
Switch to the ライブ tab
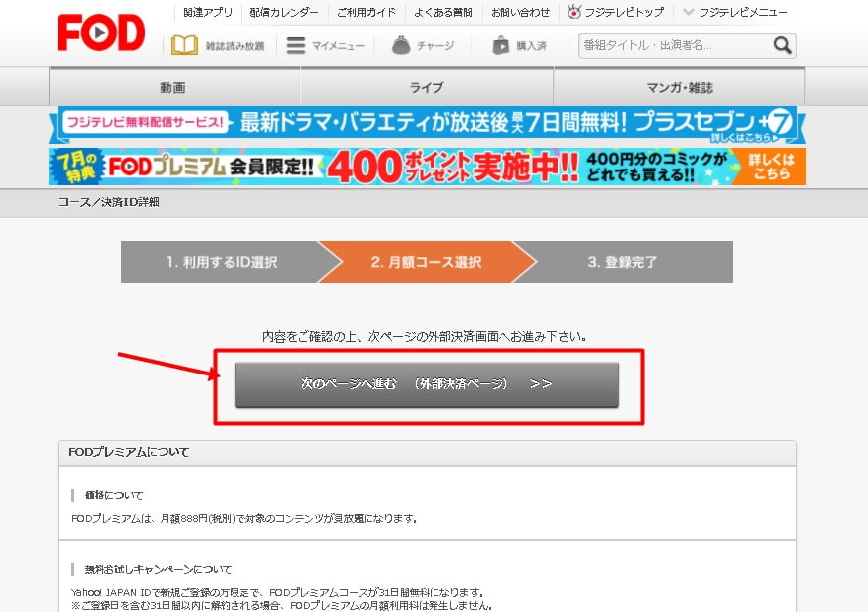[427, 87]
